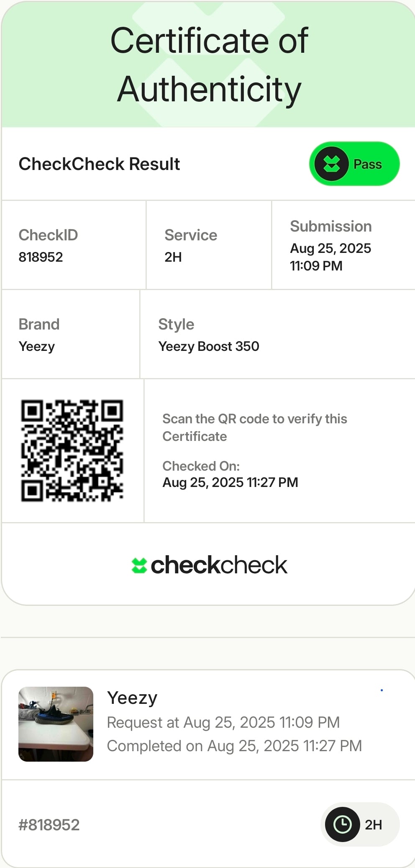Screen dimensions: 415x868
Task: Click the 2H text beside the clock icon
Action: 373,824
